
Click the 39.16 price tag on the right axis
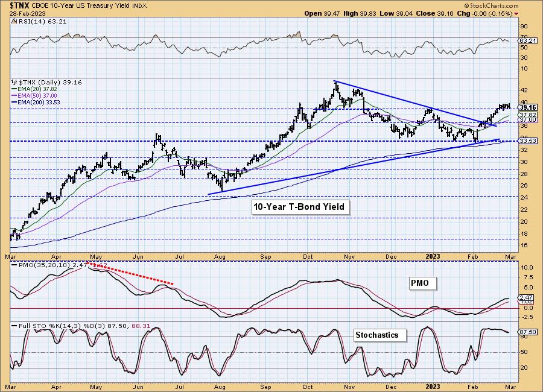click(x=528, y=108)
